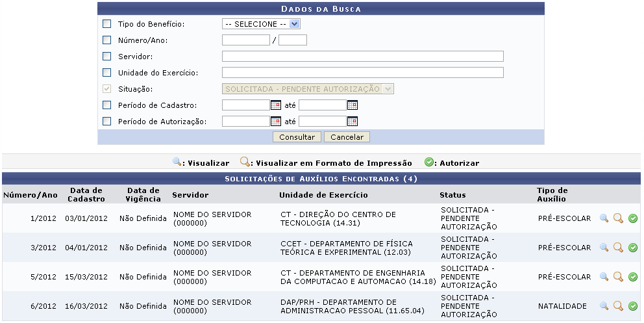644x323 pixels.
Task: Focus the Servidor text field
Action: pyautogui.click(x=362, y=57)
